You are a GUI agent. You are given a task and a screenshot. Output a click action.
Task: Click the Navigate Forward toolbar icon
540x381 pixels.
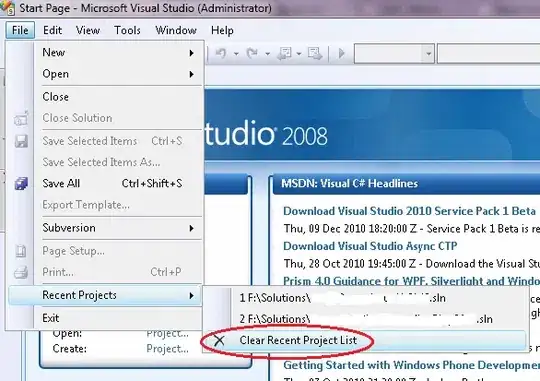pos(315,53)
